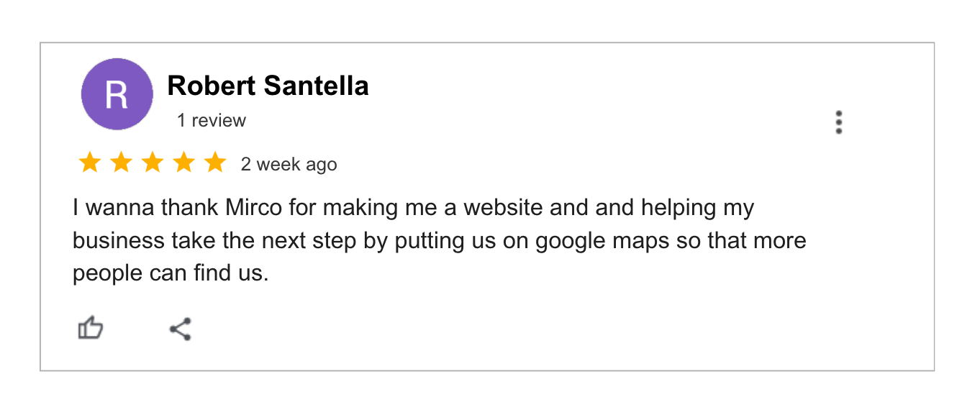
Task: Click the word "website" in the review
Action: (502, 209)
